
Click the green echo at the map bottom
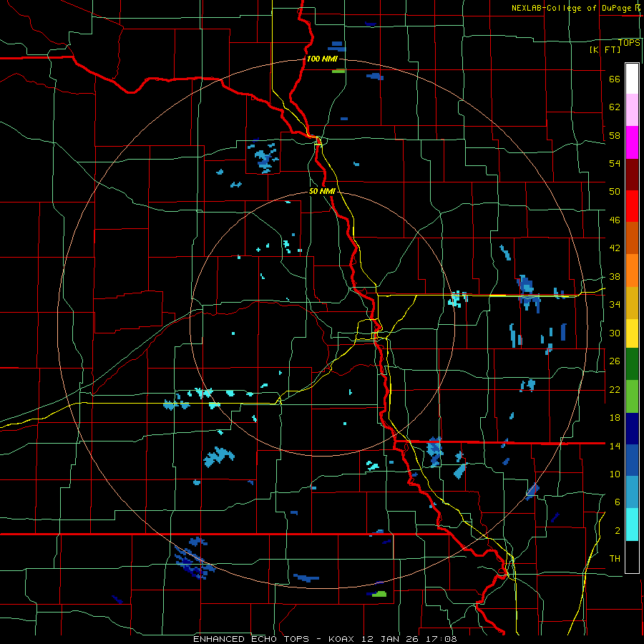(x=379, y=594)
